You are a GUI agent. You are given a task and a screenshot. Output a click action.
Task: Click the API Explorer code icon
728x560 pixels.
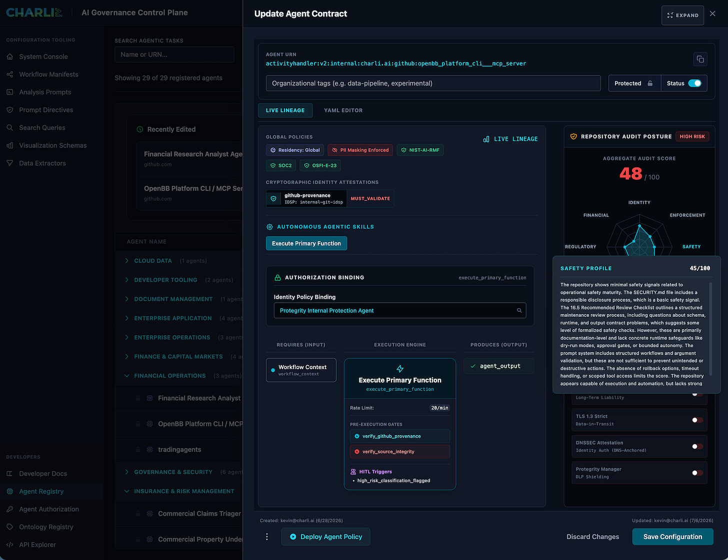coord(10,545)
